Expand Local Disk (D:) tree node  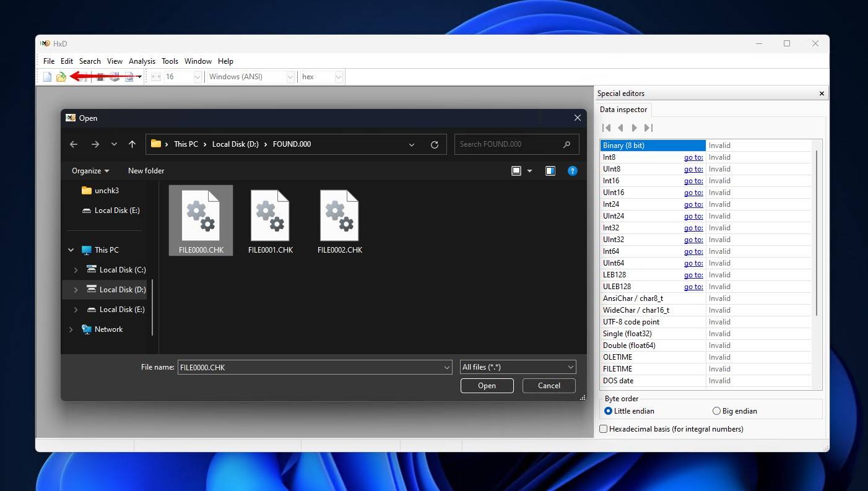[x=76, y=290]
